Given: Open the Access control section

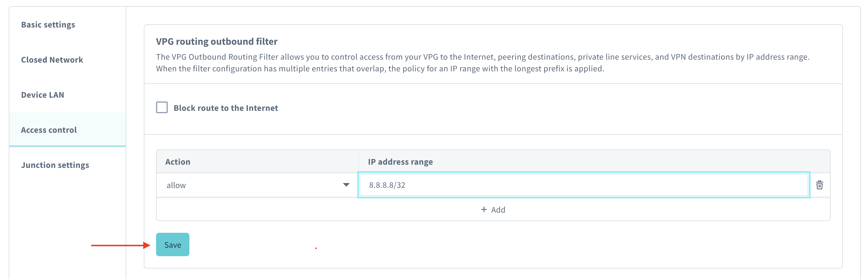Looking at the screenshot, I should click(49, 130).
